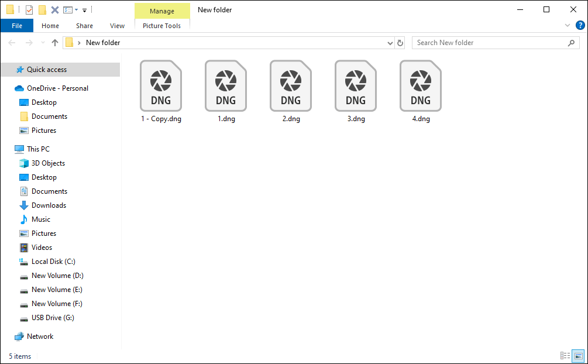Switch to Details view

coord(565,355)
